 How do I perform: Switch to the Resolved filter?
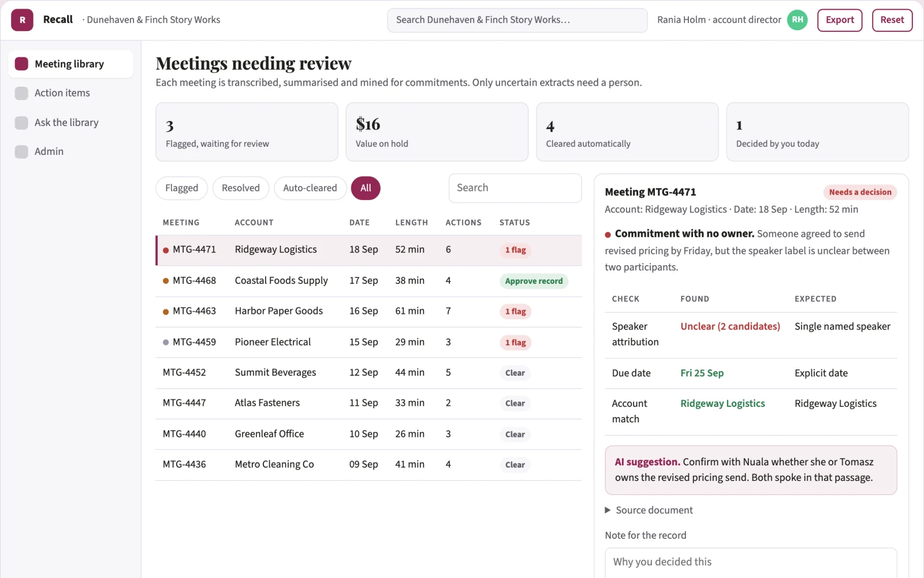241,188
